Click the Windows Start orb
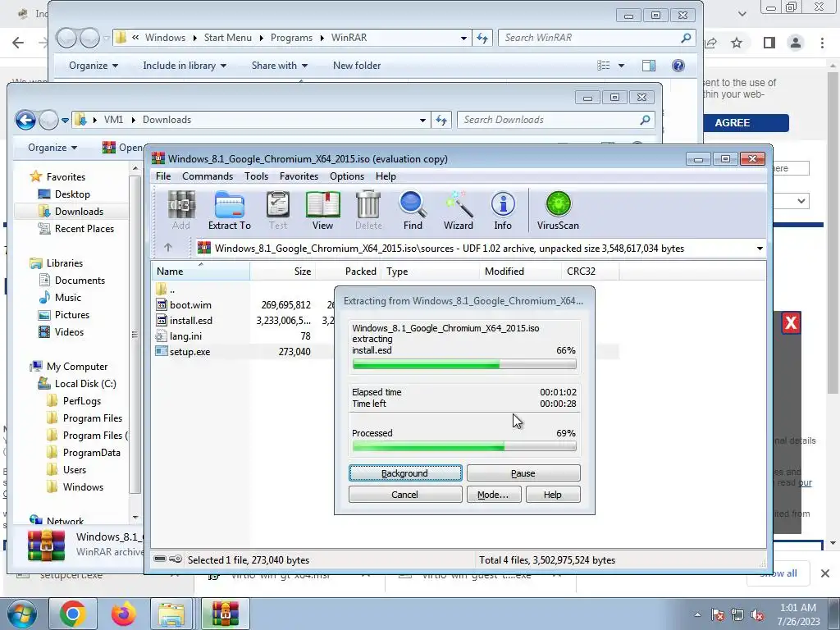This screenshot has height=630, width=840. 22,614
